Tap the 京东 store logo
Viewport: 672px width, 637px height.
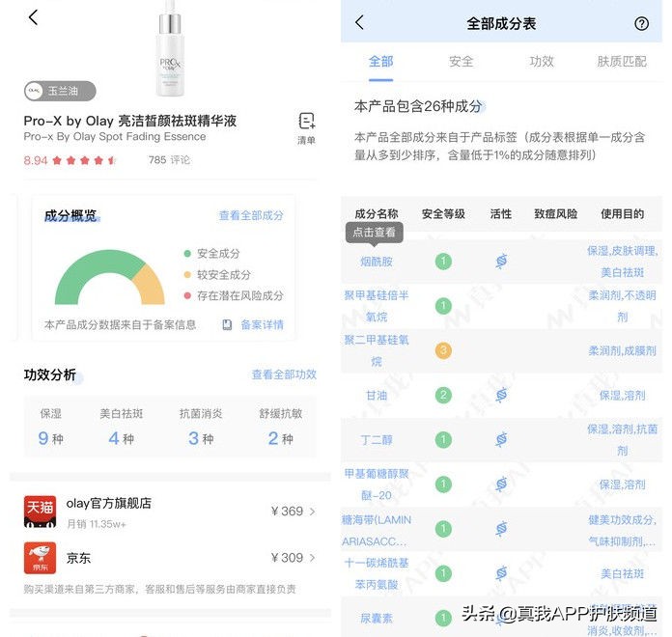tap(40, 558)
